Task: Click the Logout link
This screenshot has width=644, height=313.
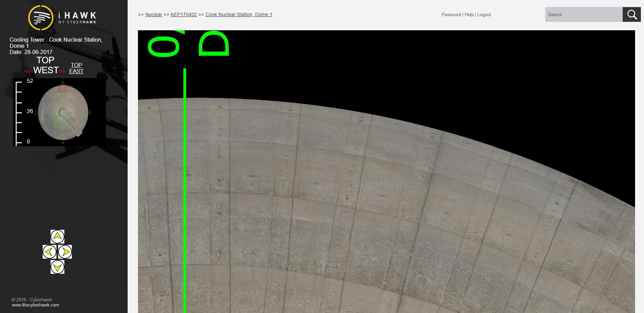Action: click(484, 14)
